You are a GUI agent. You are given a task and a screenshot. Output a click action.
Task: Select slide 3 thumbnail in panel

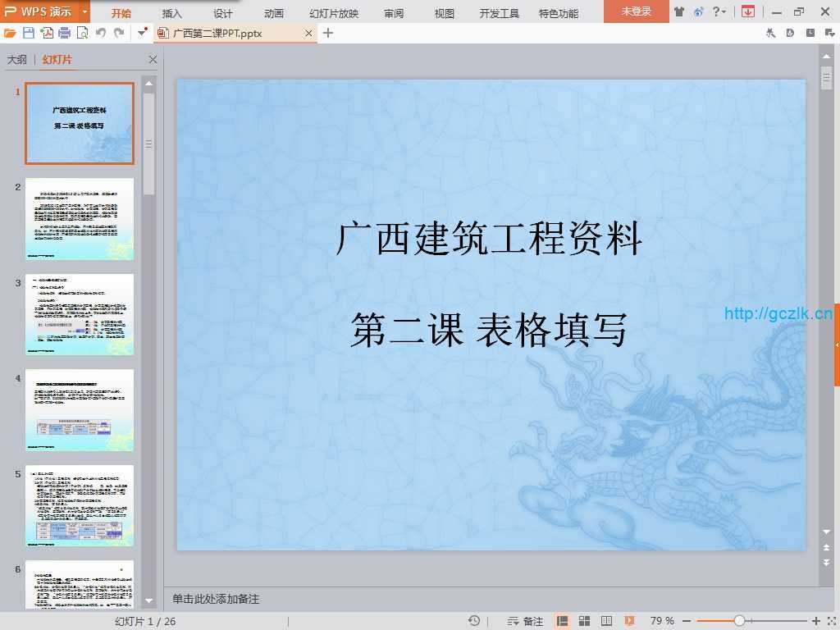click(x=80, y=314)
